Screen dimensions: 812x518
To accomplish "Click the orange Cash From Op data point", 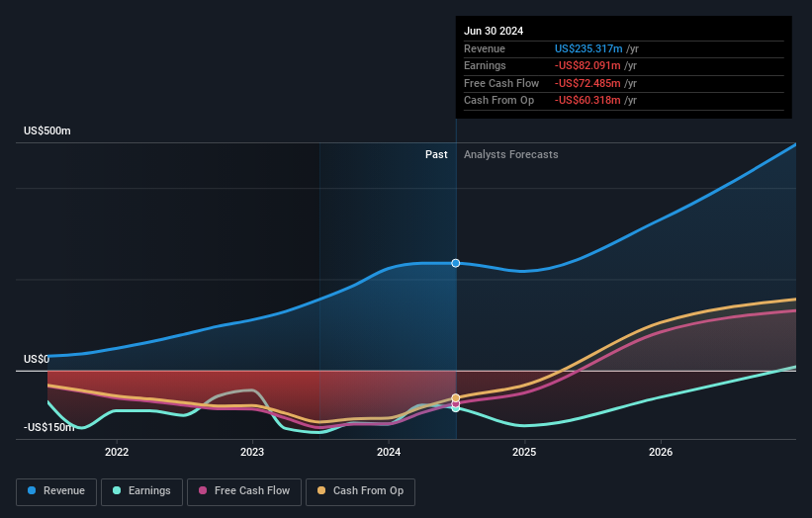I will [x=456, y=398].
